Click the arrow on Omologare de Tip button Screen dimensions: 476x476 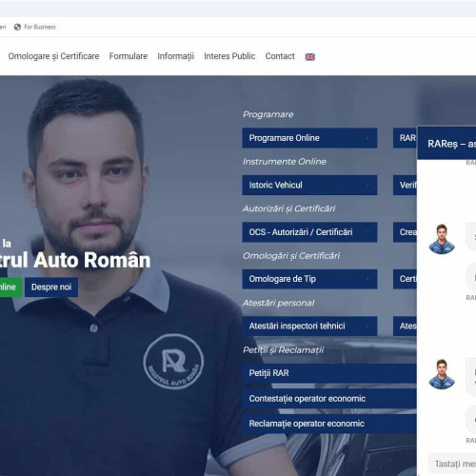[x=367, y=279]
